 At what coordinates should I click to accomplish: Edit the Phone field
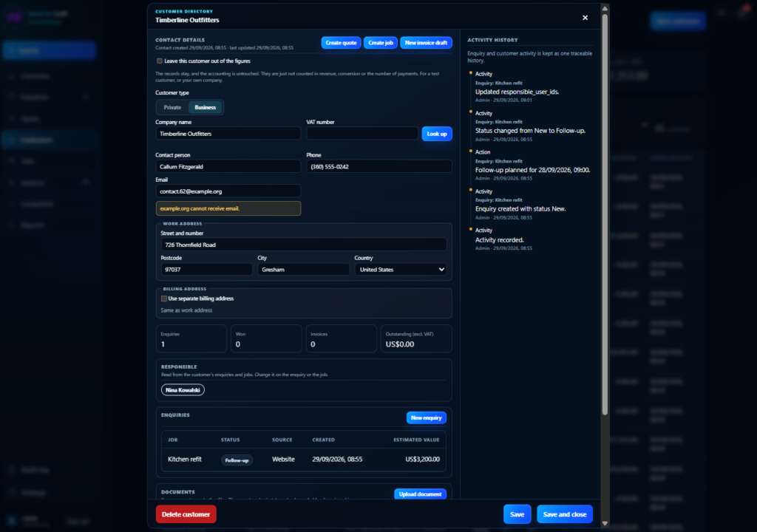point(379,166)
